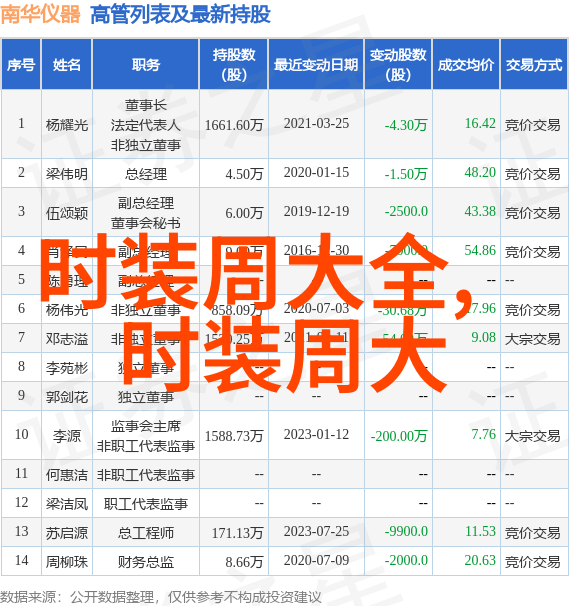The height and width of the screenshot is (606, 569).
Task: Click 大宗交易 in 邓志溢's row
Action: 533,339
